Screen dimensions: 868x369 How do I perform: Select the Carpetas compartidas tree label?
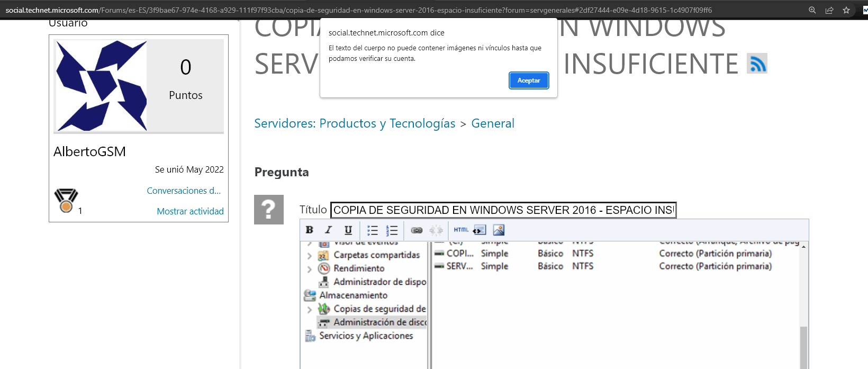[376, 255]
